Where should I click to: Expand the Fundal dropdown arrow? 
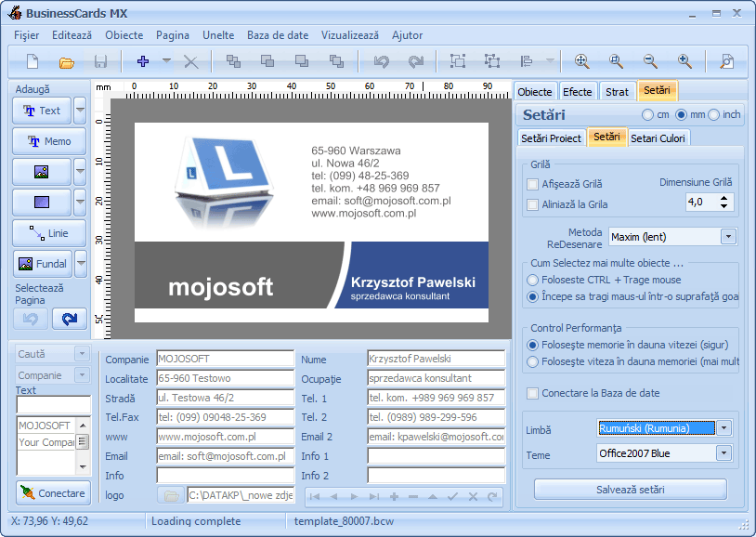click(x=81, y=264)
